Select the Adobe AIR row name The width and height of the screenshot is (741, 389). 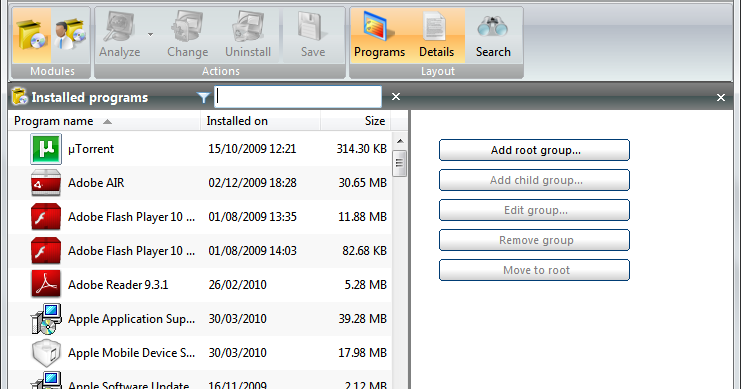96,183
